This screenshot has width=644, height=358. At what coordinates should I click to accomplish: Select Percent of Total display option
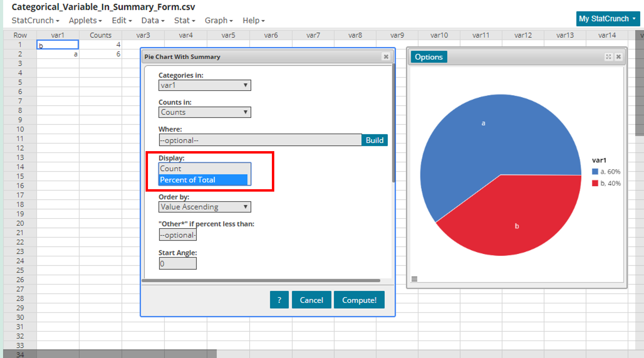pyautogui.click(x=203, y=180)
